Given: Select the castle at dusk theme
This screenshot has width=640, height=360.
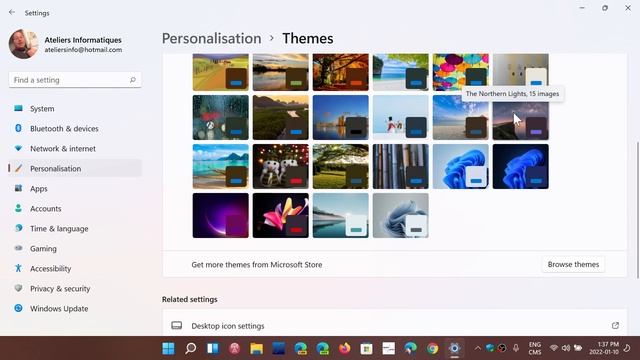Looking at the screenshot, I should coord(340,118).
